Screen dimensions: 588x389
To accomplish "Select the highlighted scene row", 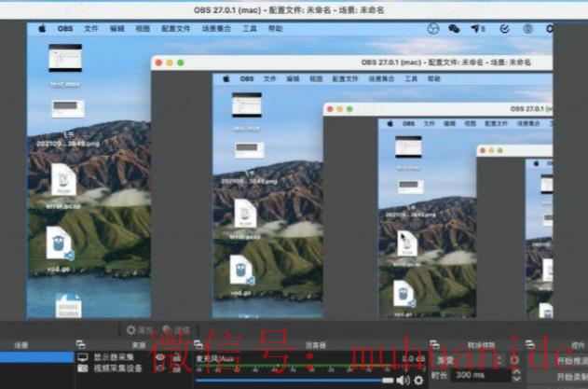I will pyautogui.click(x=36, y=357).
